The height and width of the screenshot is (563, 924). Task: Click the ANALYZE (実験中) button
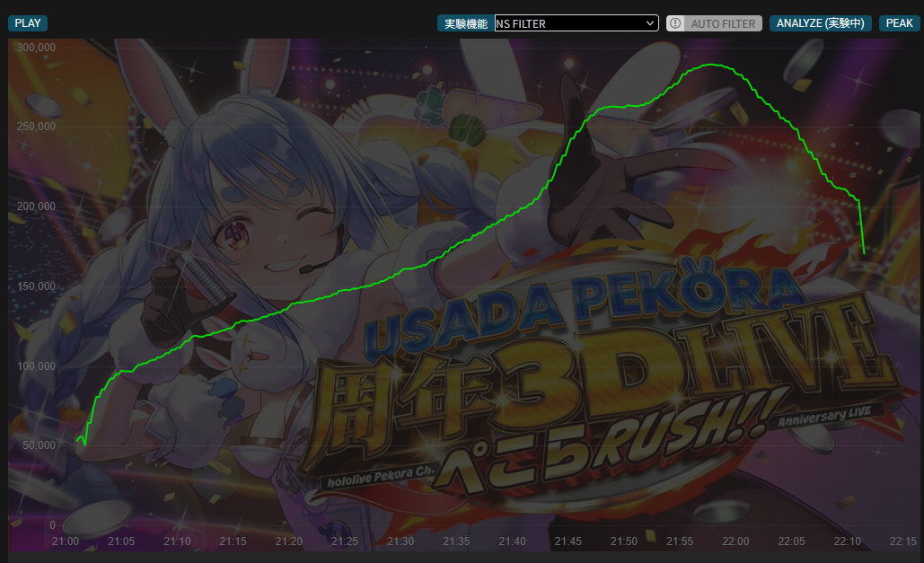[820, 23]
